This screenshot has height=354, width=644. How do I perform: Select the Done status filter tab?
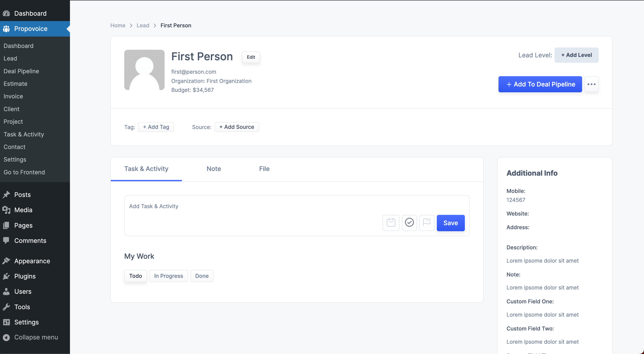point(202,276)
